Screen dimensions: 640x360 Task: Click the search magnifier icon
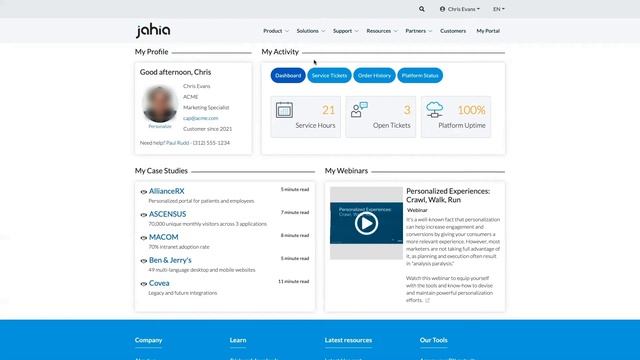click(422, 9)
